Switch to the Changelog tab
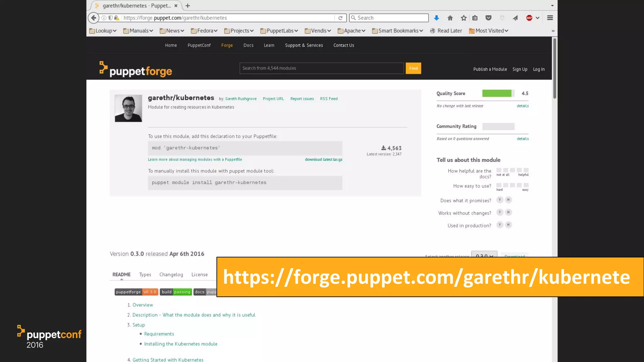 171,274
